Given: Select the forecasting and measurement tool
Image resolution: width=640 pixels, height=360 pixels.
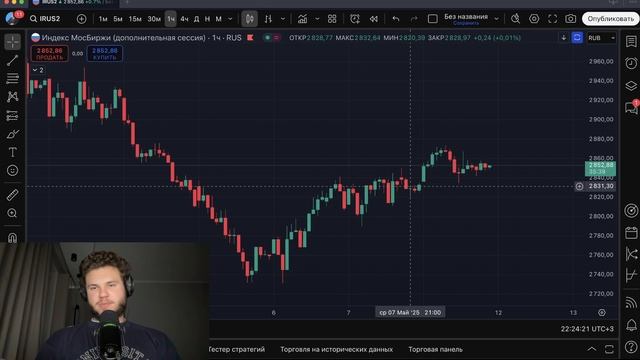Looking at the screenshot, I should click(x=13, y=116).
